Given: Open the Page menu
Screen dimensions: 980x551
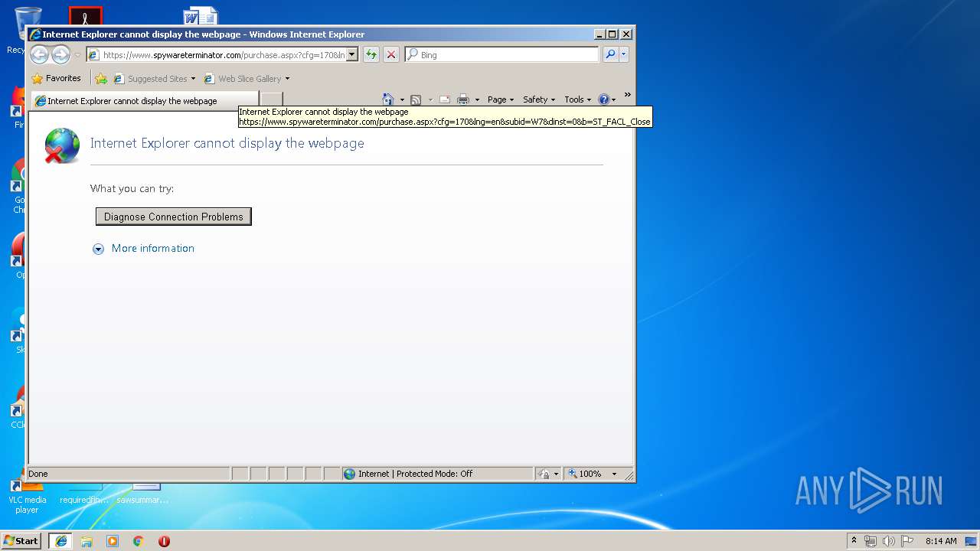Looking at the screenshot, I should pyautogui.click(x=500, y=99).
